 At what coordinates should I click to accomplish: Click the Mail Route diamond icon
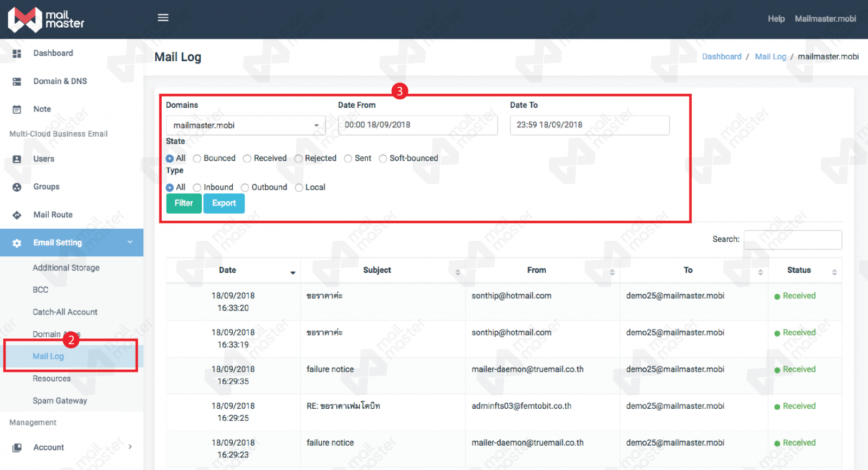click(x=17, y=215)
